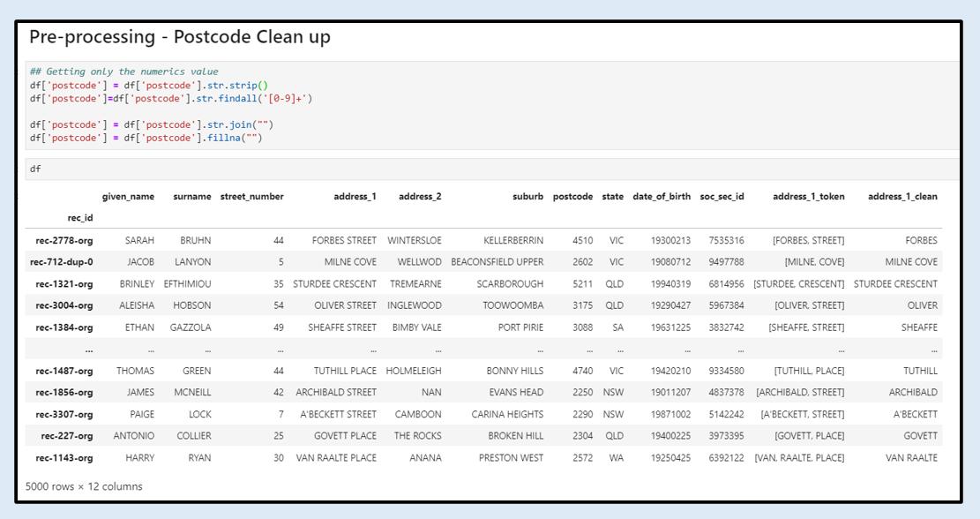Click the given name SARAH
Viewport: 980px width, 519px height.
(x=139, y=240)
